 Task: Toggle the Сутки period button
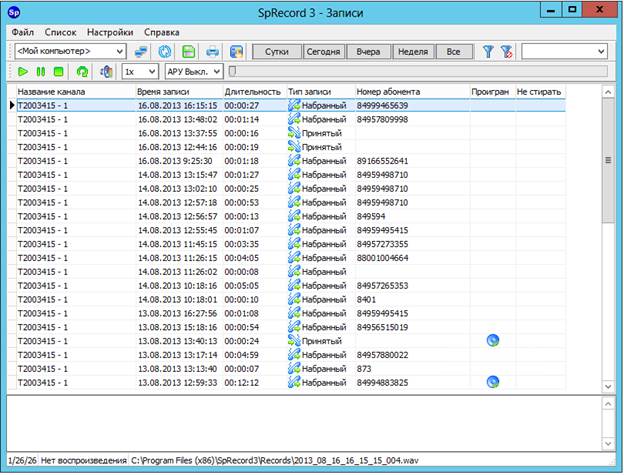point(276,51)
